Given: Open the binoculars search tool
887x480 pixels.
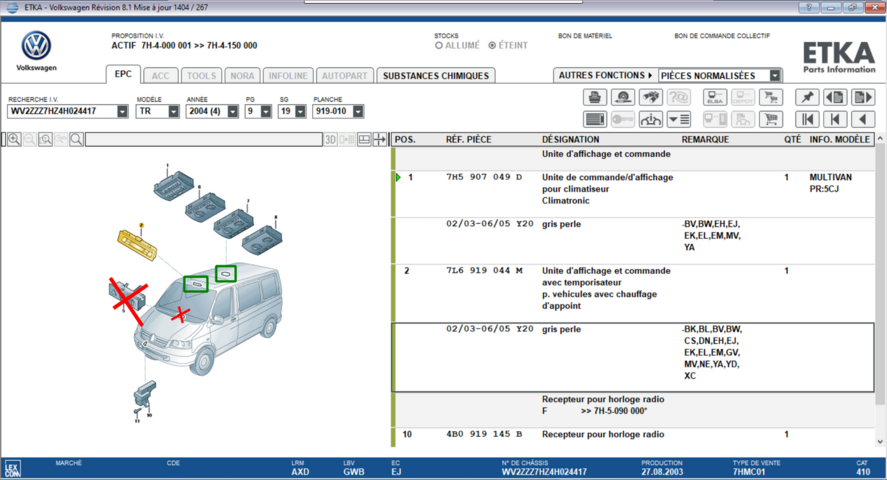Looking at the screenshot, I should tap(651, 97).
